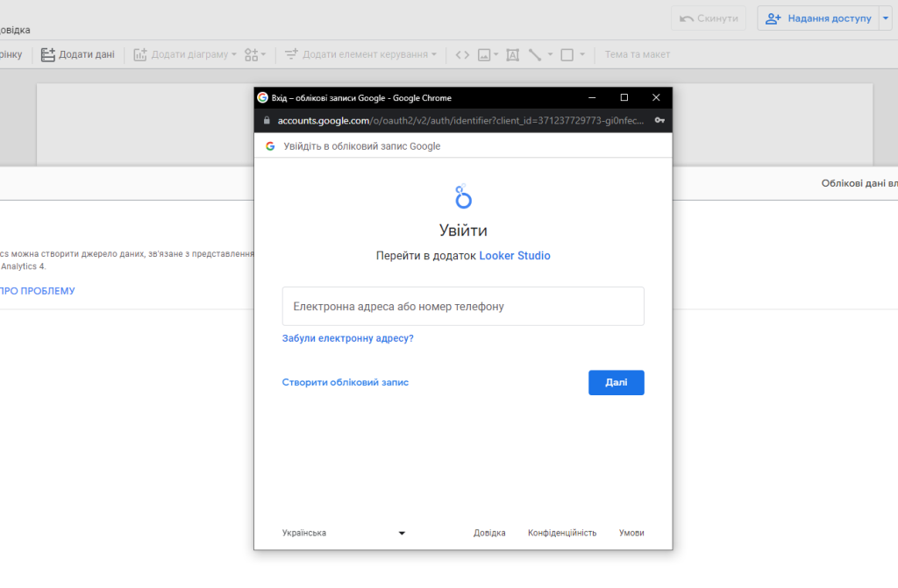
Task: Click the Створити обліковий запис link
Action: [x=345, y=382]
